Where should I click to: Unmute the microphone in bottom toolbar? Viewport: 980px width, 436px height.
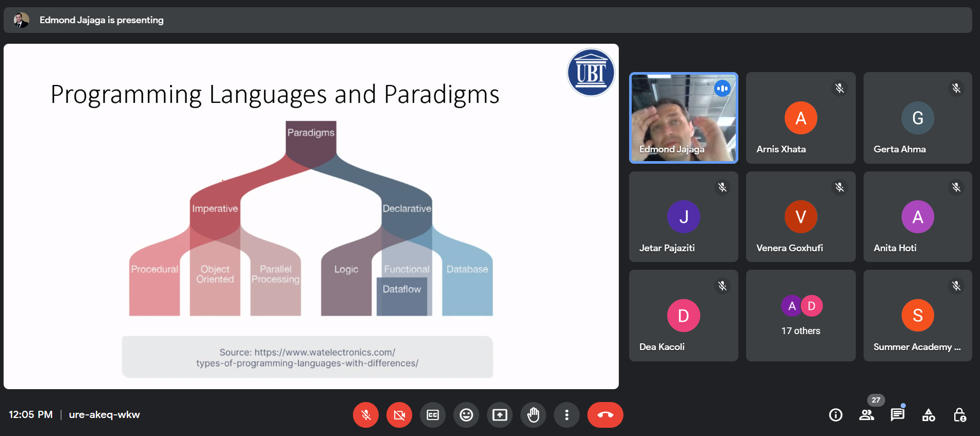(x=366, y=415)
